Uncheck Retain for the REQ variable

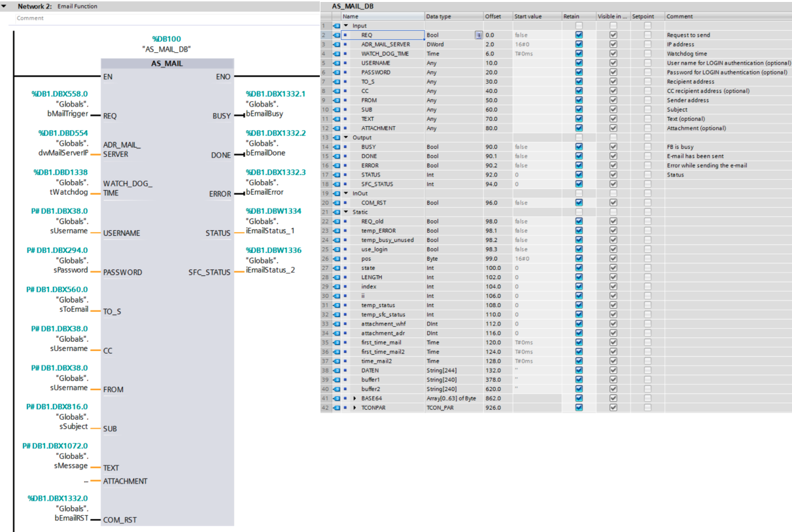[x=578, y=35]
